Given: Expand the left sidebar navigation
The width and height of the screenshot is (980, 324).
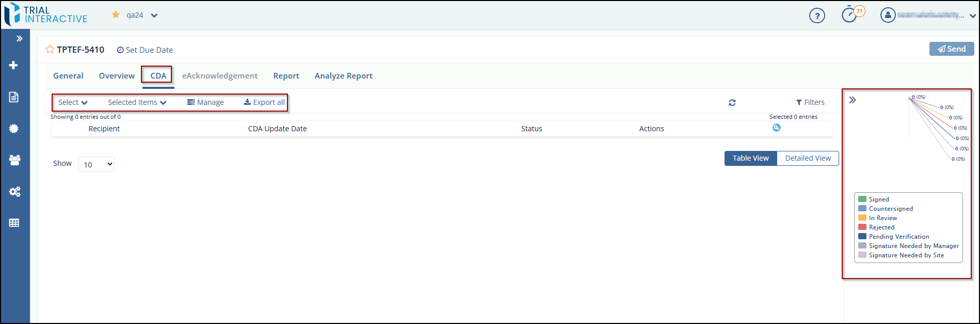Looking at the screenshot, I should click(19, 39).
